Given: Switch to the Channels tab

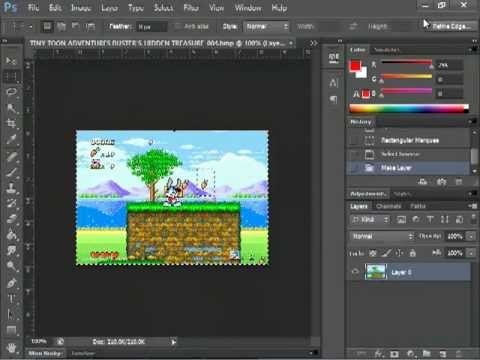Looking at the screenshot, I should click(388, 206).
